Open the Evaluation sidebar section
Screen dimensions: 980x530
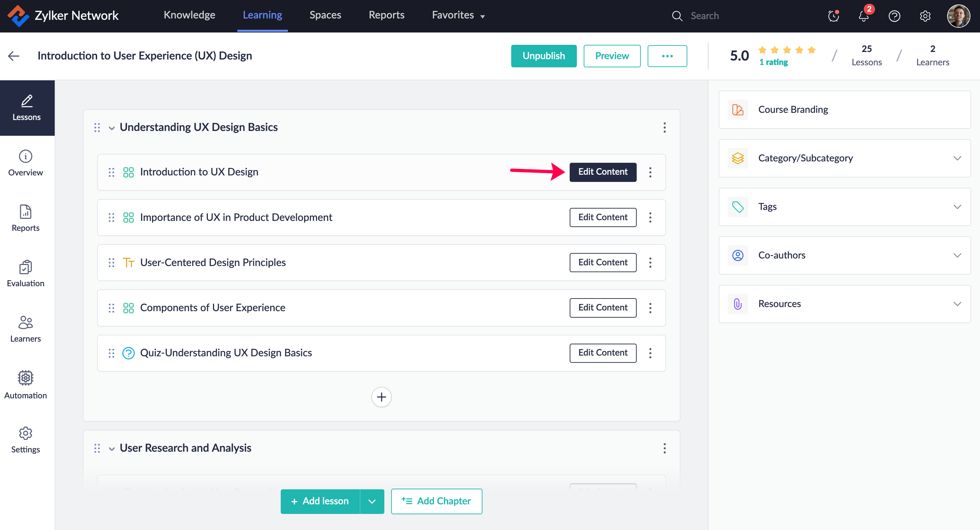[26, 273]
